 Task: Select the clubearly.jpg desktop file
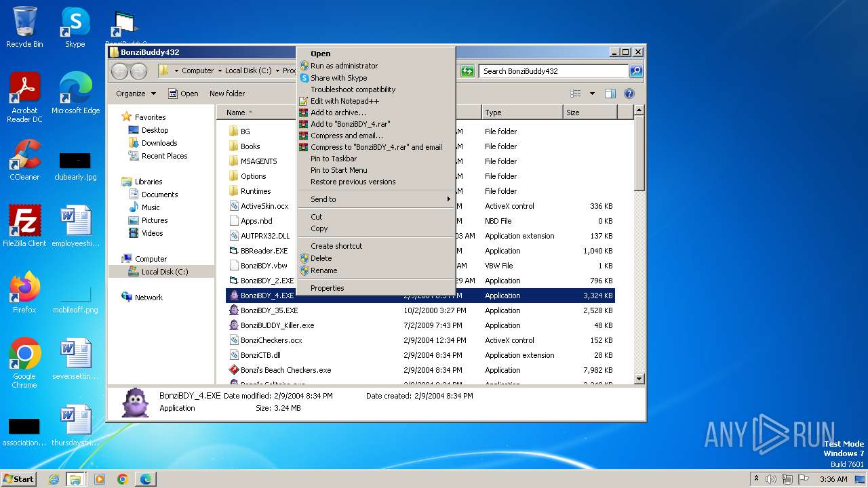(x=75, y=167)
